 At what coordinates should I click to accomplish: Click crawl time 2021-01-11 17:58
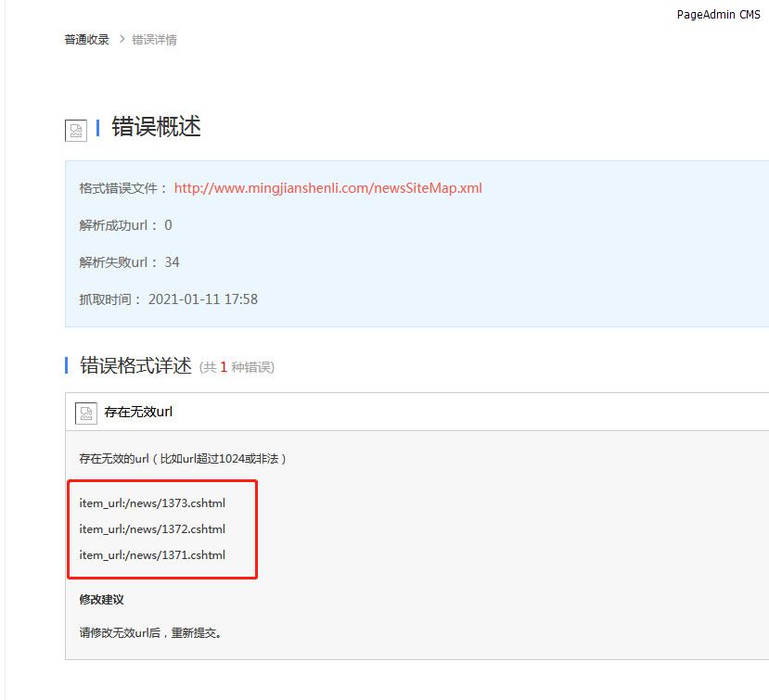[203, 299]
